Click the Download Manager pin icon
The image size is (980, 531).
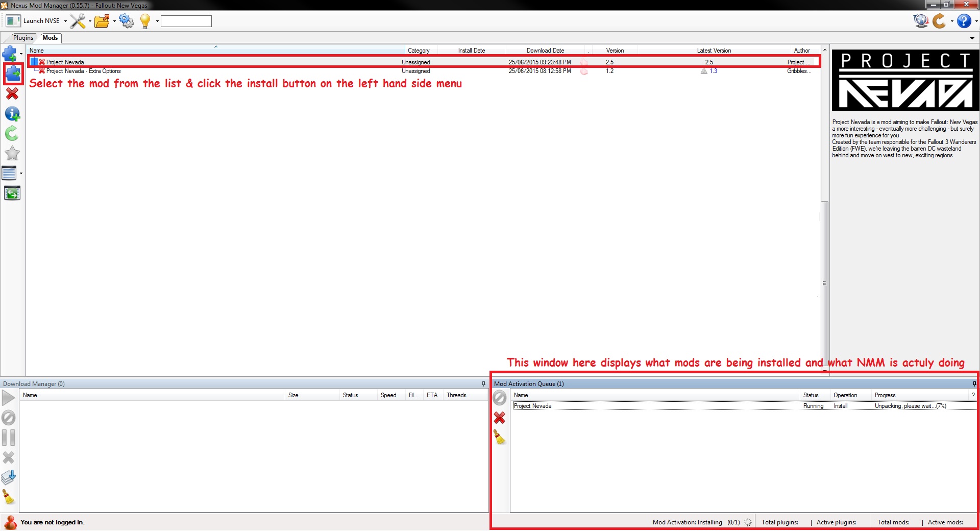tap(483, 384)
